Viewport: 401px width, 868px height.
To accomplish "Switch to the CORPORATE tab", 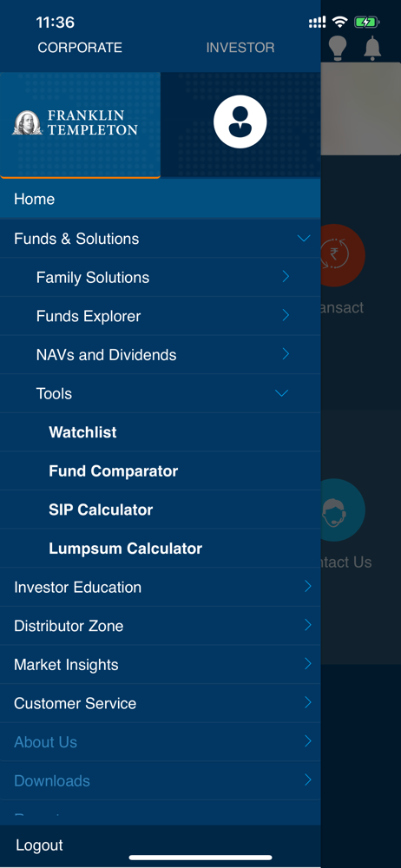I will pos(80,48).
